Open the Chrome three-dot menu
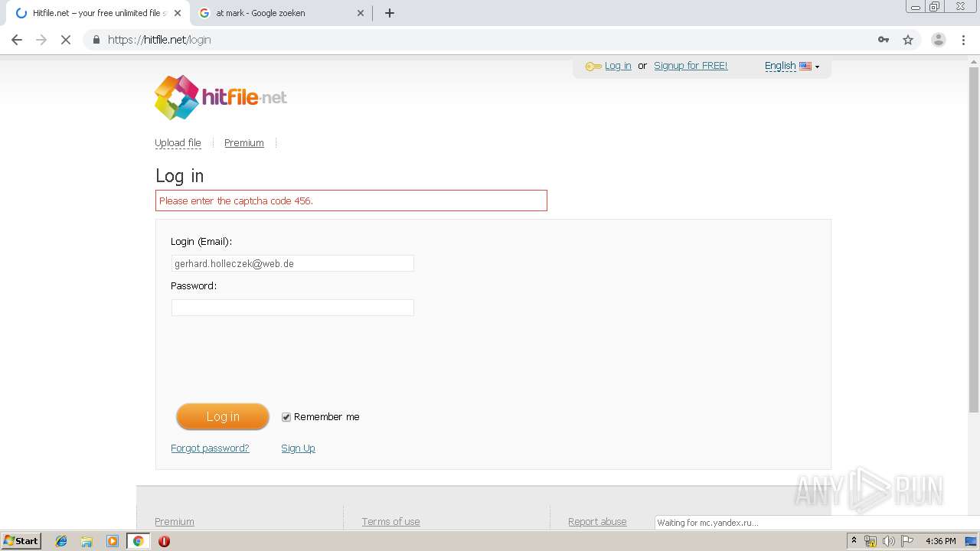Image resolution: width=980 pixels, height=551 pixels. click(963, 40)
